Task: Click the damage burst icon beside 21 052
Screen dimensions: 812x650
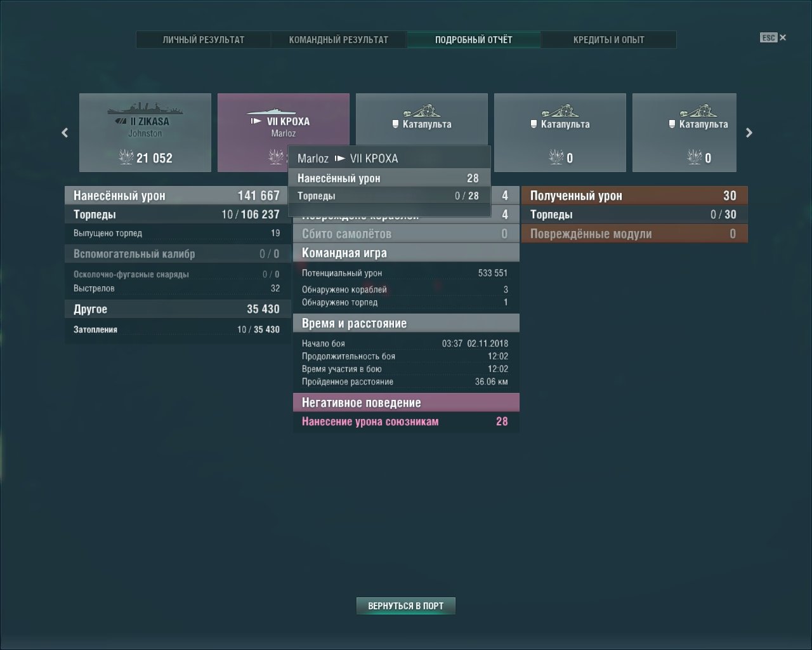Action: click(x=126, y=157)
